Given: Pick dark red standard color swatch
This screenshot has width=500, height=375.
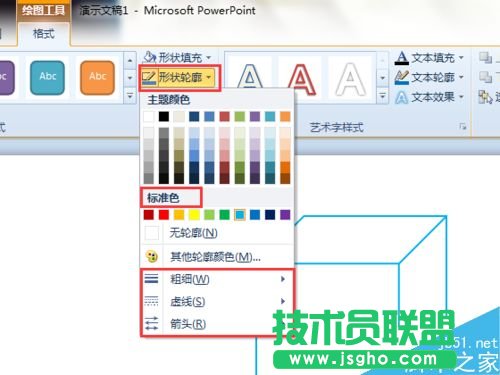Looking at the screenshot, I should pos(149,215).
